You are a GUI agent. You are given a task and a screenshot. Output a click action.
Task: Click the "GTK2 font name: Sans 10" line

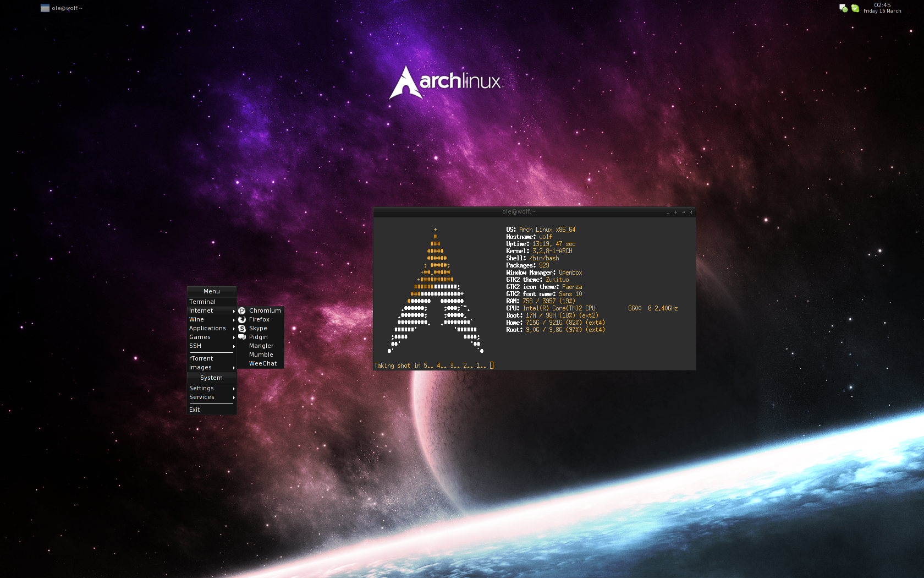pyautogui.click(x=544, y=294)
